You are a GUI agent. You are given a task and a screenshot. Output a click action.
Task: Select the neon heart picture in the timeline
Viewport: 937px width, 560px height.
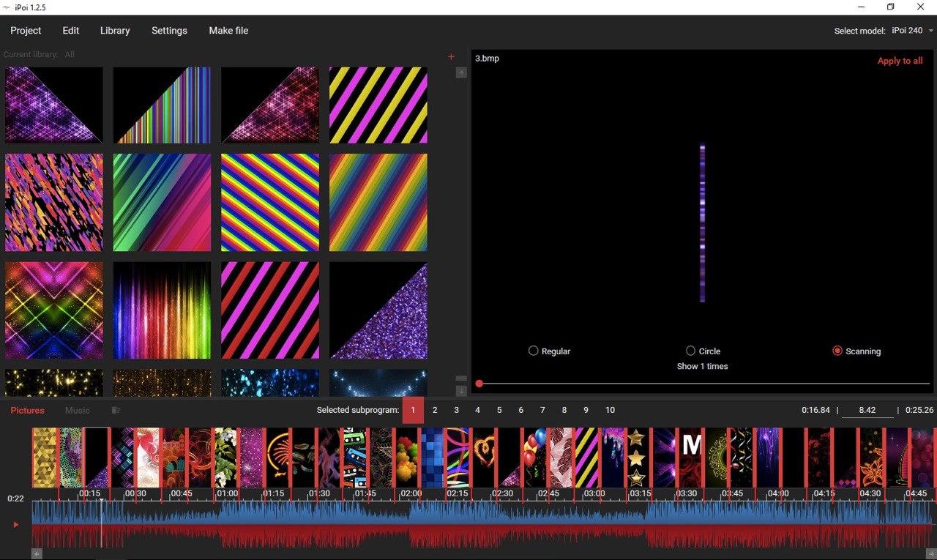(x=483, y=458)
